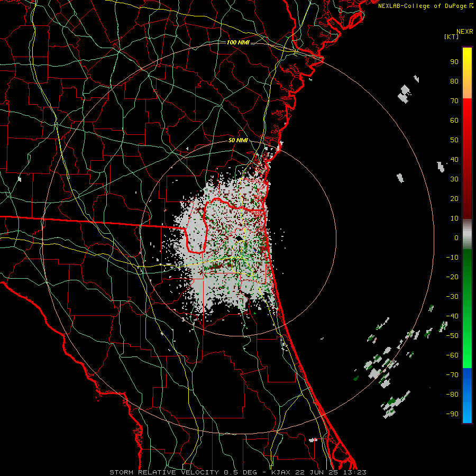Image resolution: width=476 pixels, height=476 pixels.
Task: Click the positive 30 knots scale label
Action: (454, 179)
